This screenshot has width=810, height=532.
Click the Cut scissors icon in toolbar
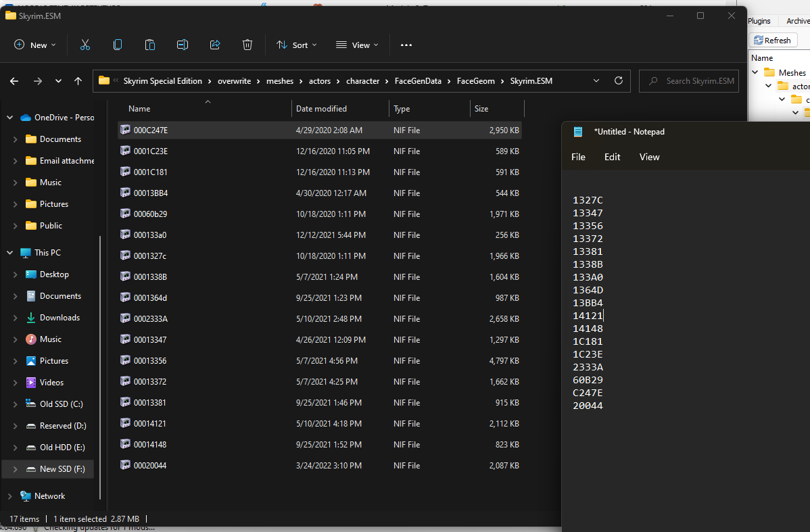click(x=85, y=45)
